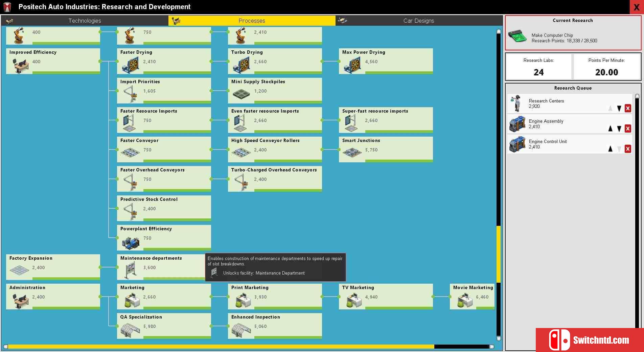Screen dimensions: 644x352
Task: Select the Print Marketing title text
Action: 250,287
